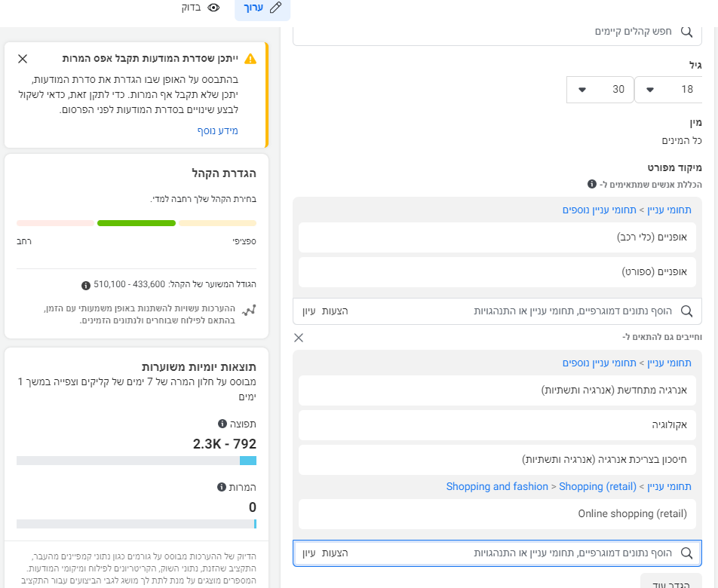The height and width of the screenshot is (588, 718).
Task: Remove the 'must also match' section with X
Action: [299, 337]
